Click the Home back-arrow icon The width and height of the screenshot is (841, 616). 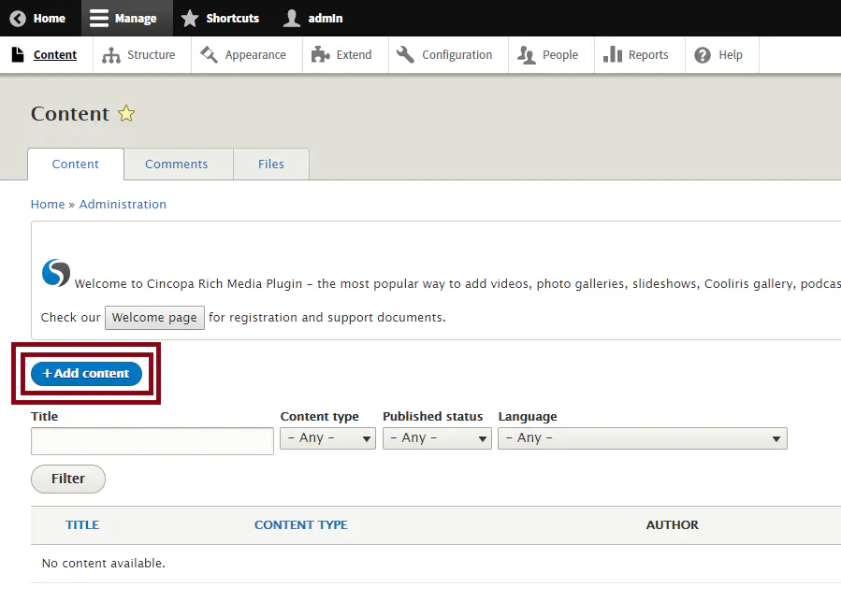point(18,19)
